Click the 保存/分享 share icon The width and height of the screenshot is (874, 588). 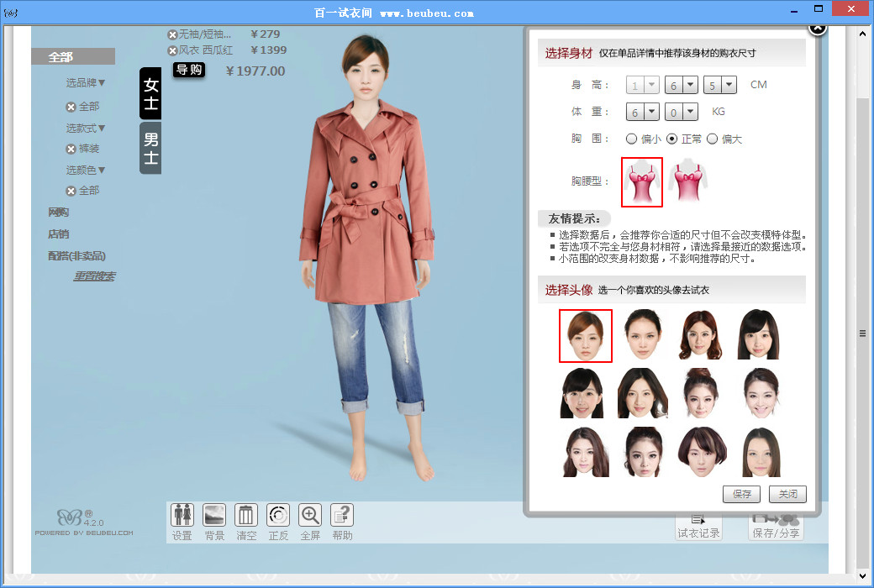(776, 525)
